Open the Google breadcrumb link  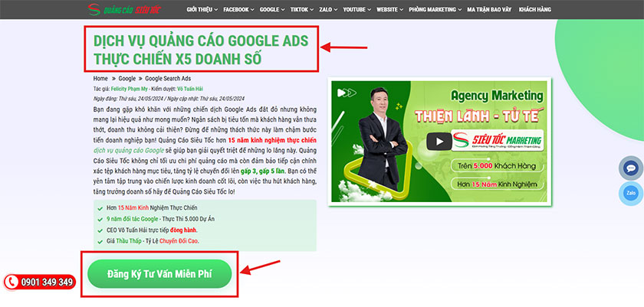tap(127, 78)
